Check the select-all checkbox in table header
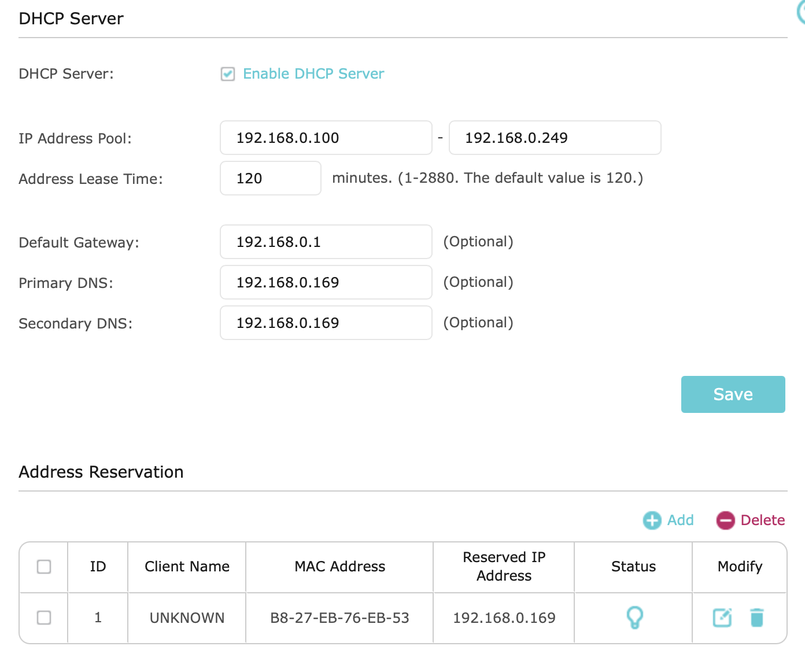This screenshot has height=672, width=805. (44, 567)
